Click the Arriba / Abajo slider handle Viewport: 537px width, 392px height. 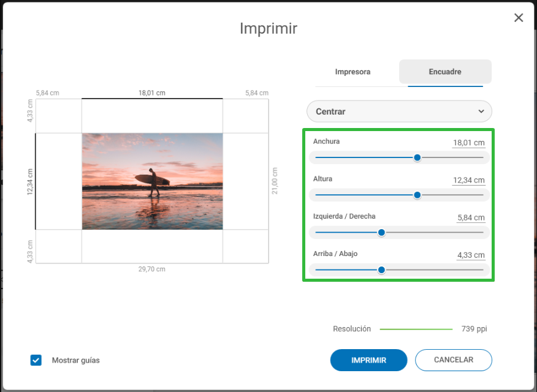381,270
